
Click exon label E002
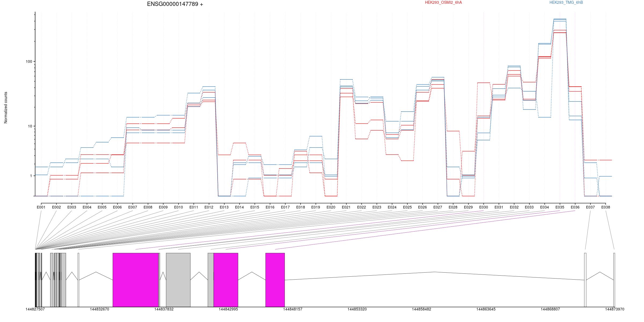pos(56,207)
